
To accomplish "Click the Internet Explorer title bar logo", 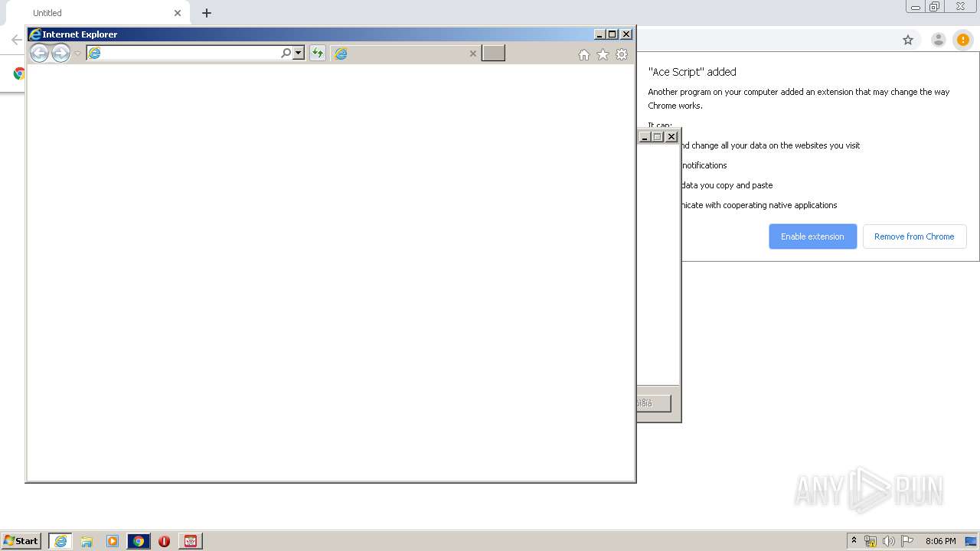I will click(35, 34).
